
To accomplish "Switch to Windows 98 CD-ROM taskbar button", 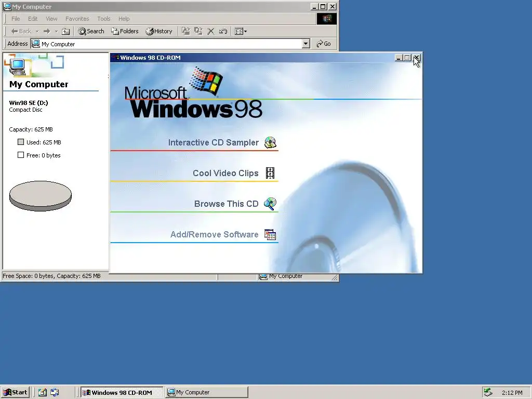I will coord(122,393).
